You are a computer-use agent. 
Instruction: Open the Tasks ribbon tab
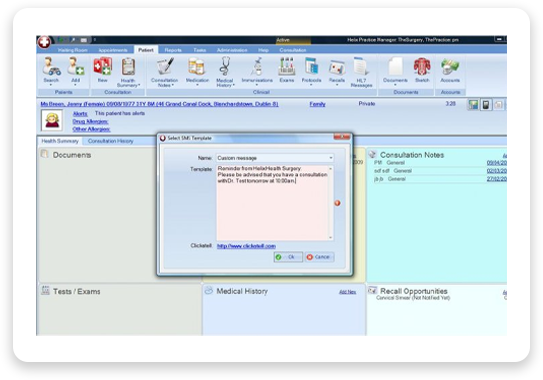coord(199,50)
